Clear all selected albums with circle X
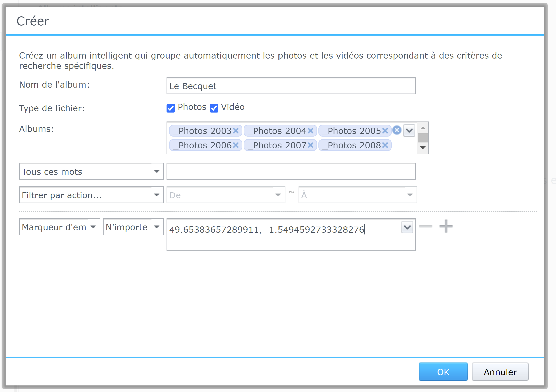 pos(397,130)
